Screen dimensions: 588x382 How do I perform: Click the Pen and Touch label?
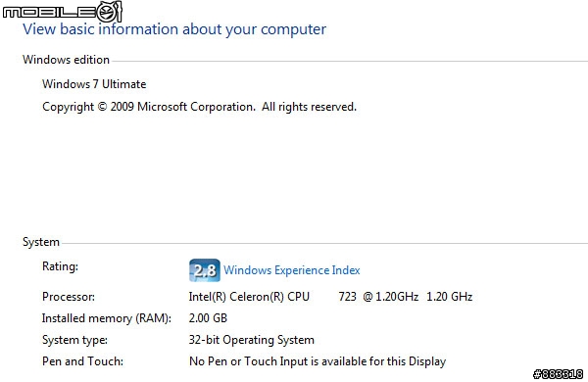click(82, 361)
